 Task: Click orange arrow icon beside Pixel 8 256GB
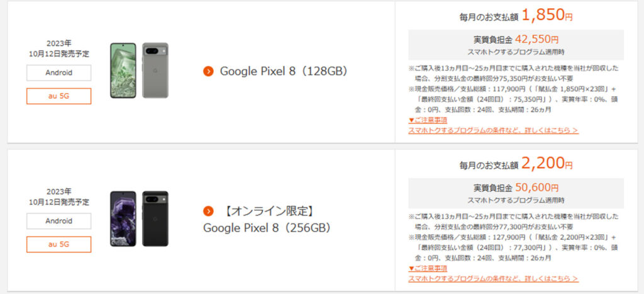(208, 212)
